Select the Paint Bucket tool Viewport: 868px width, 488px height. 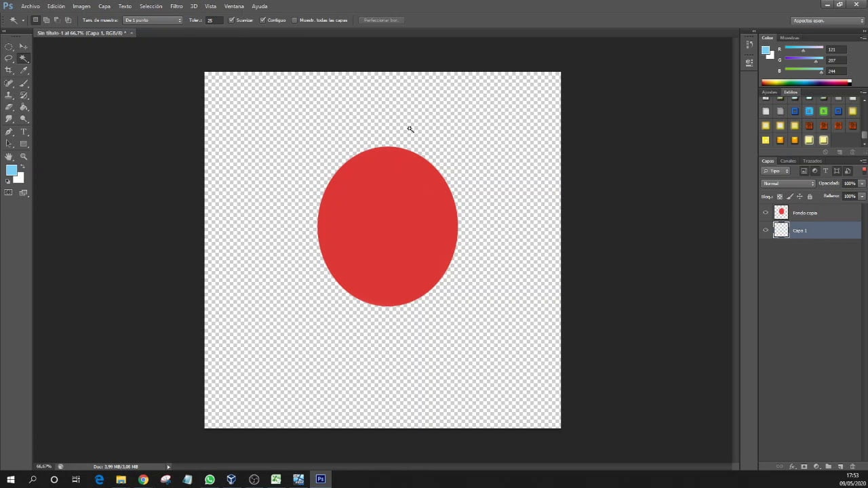[x=24, y=107]
